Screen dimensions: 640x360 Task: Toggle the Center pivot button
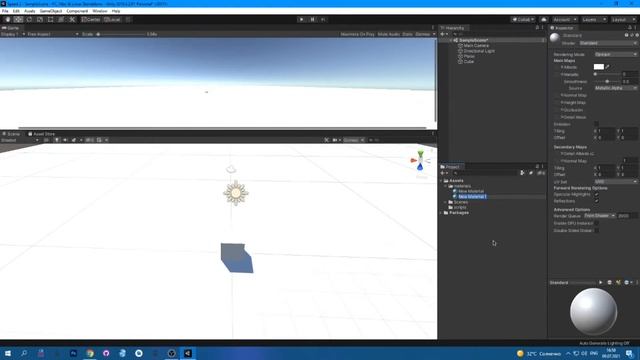tap(91, 20)
